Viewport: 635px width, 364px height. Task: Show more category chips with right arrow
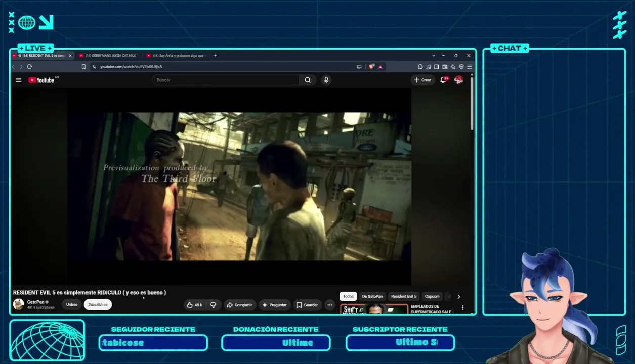[459, 297]
